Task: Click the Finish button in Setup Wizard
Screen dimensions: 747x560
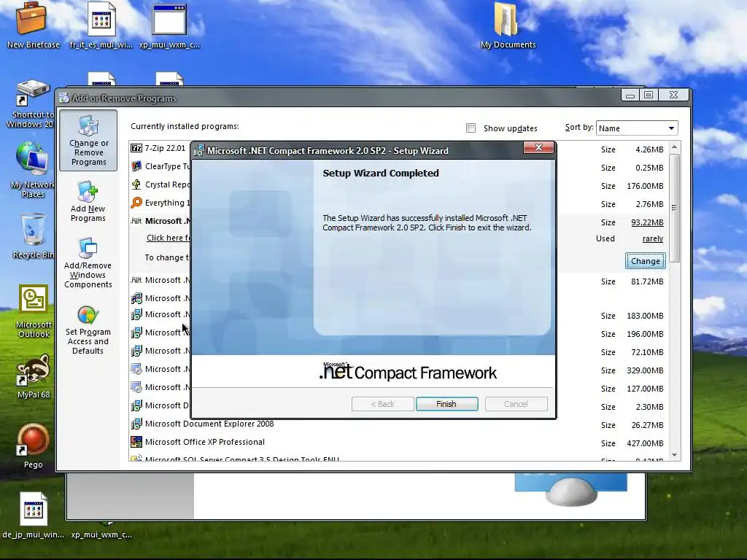Action: [446, 404]
